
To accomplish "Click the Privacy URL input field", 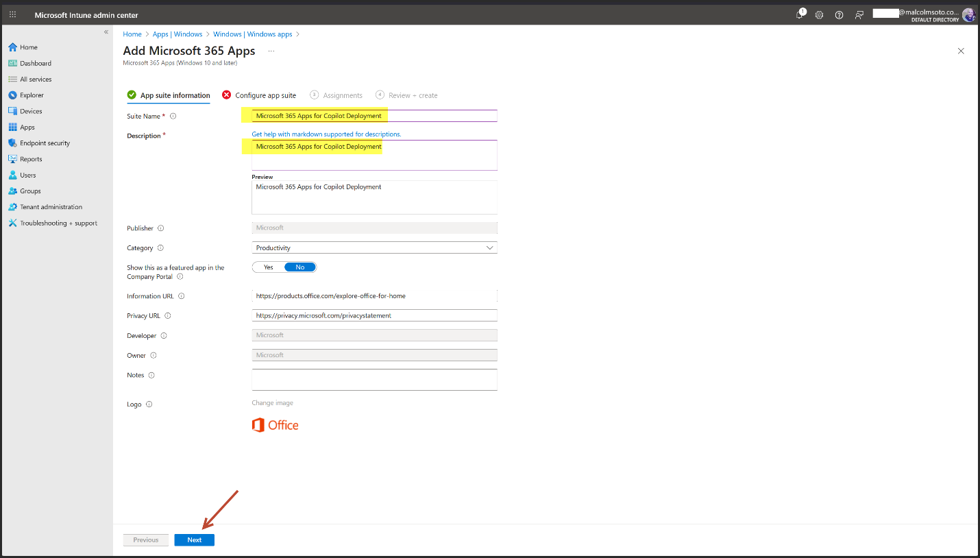I will (x=374, y=315).
